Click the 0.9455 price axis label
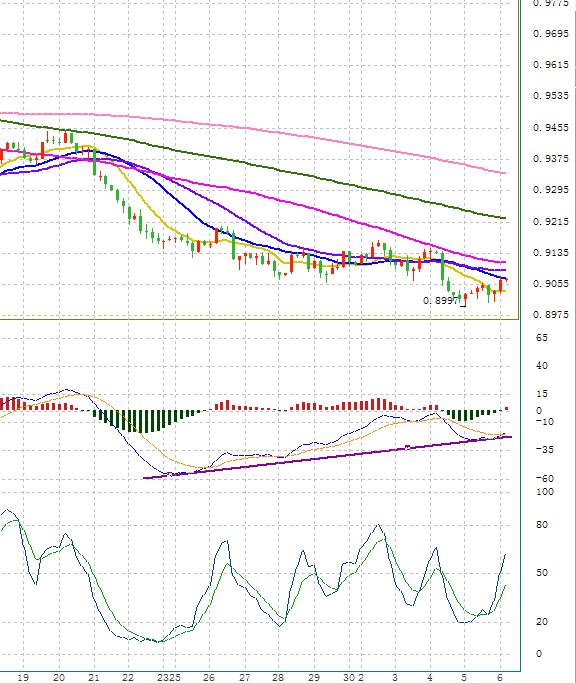The width and height of the screenshot is (576, 683). [x=551, y=128]
